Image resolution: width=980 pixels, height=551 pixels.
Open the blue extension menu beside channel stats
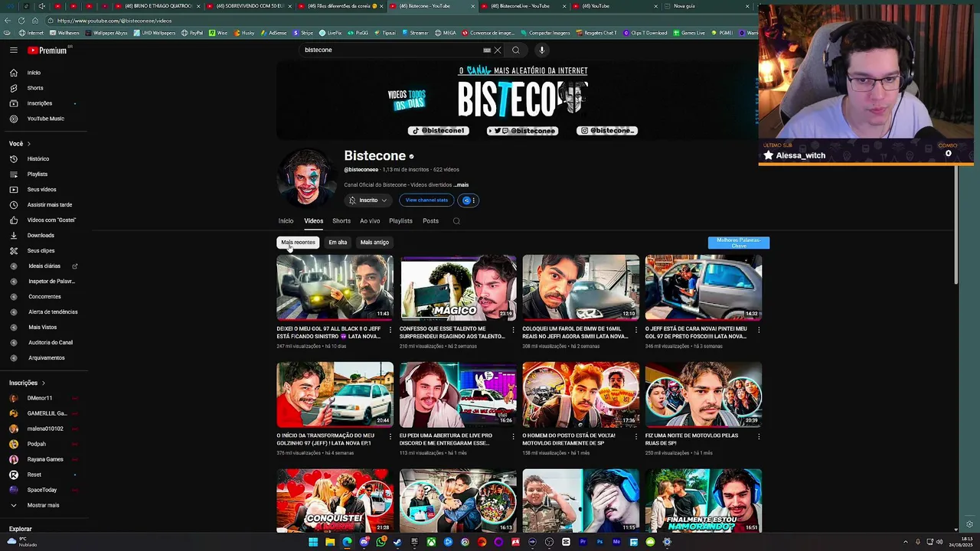coord(469,201)
